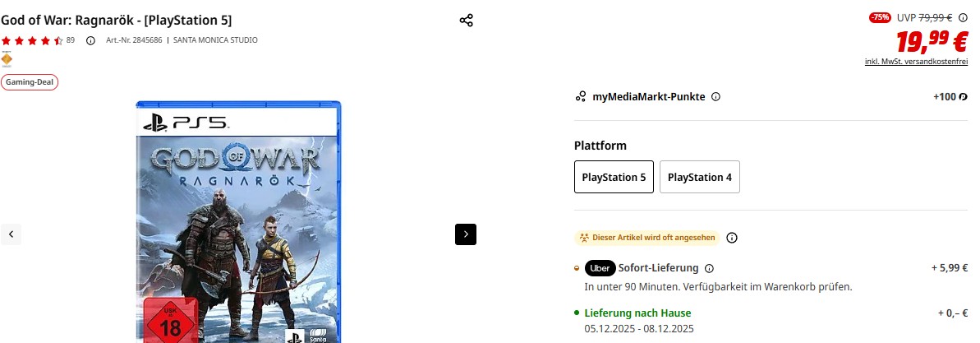This screenshot has height=343, width=980.
Task: Click the God of War cover image
Action: (x=239, y=222)
